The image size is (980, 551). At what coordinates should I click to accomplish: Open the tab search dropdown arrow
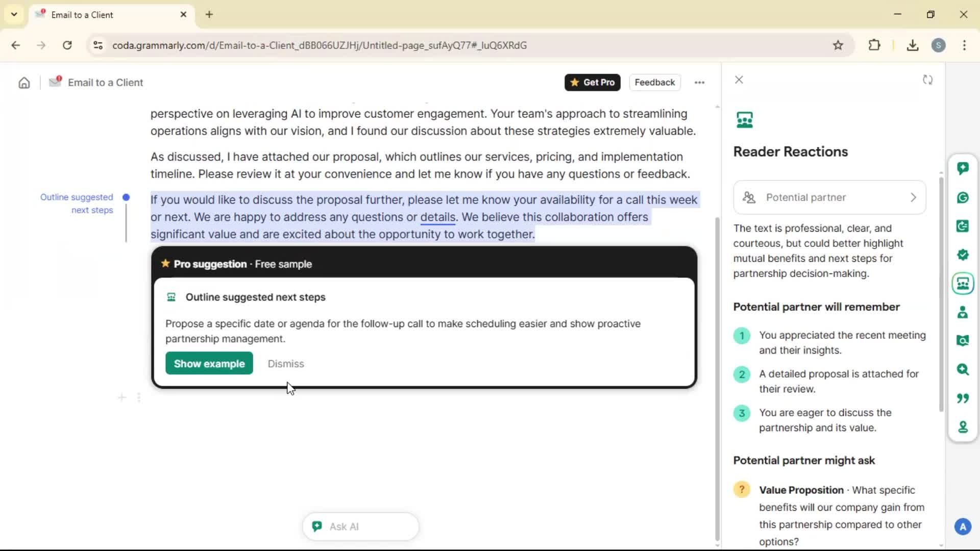click(14, 14)
